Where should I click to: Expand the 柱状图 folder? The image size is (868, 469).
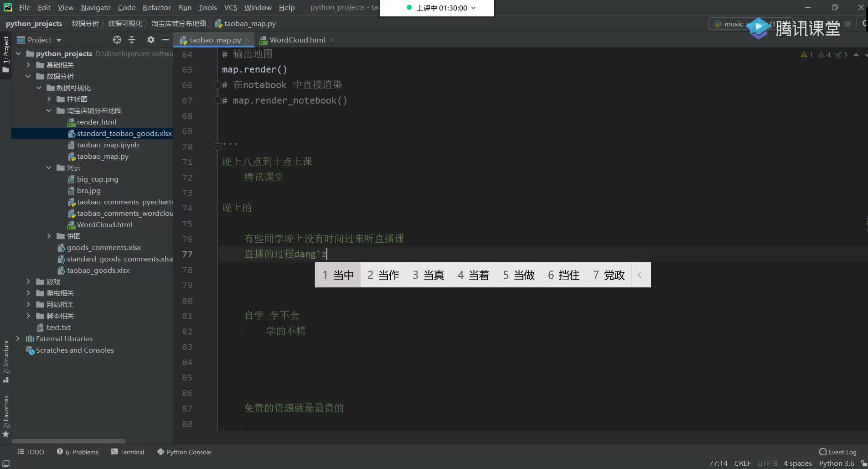click(49, 99)
